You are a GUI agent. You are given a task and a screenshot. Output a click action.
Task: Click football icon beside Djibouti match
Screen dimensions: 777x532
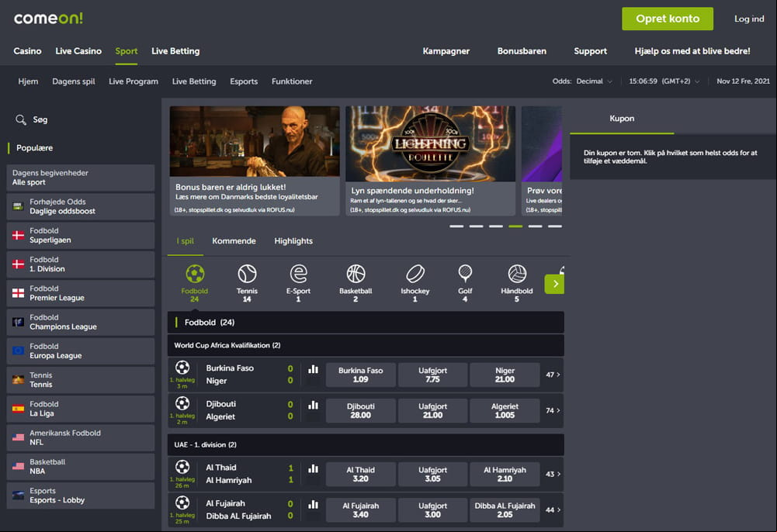[182, 403]
